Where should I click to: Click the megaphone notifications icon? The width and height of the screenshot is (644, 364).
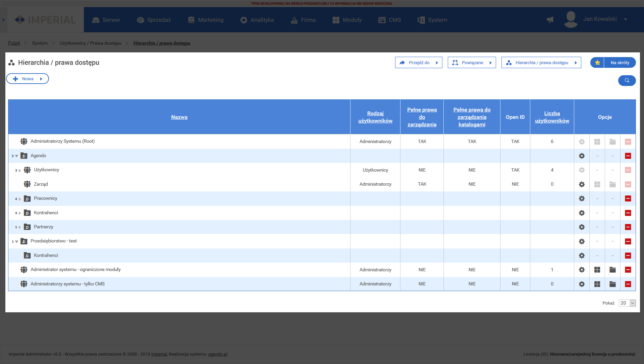(x=550, y=20)
